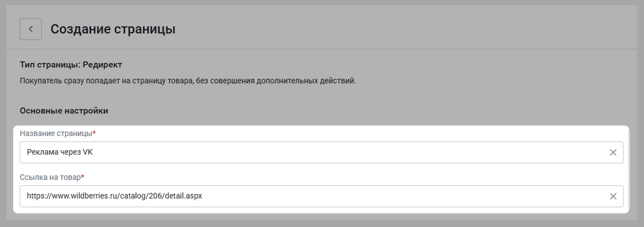Go back using the left chevron button
644x227 pixels.
(x=31, y=29)
